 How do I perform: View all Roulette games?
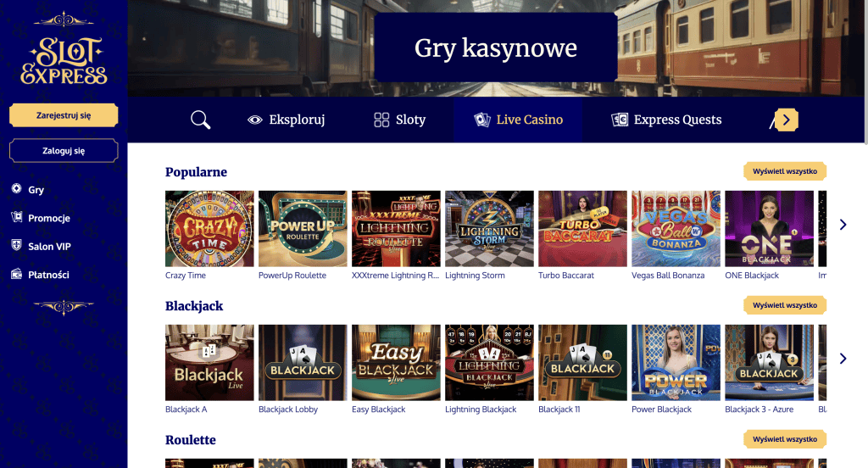(785, 439)
